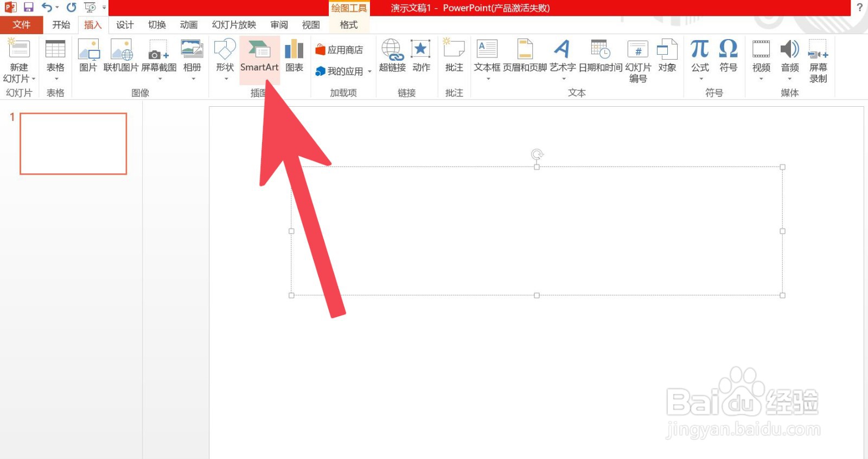Open the 形状 shapes gallery
Viewport: 868px width, 459px height.
225,60
